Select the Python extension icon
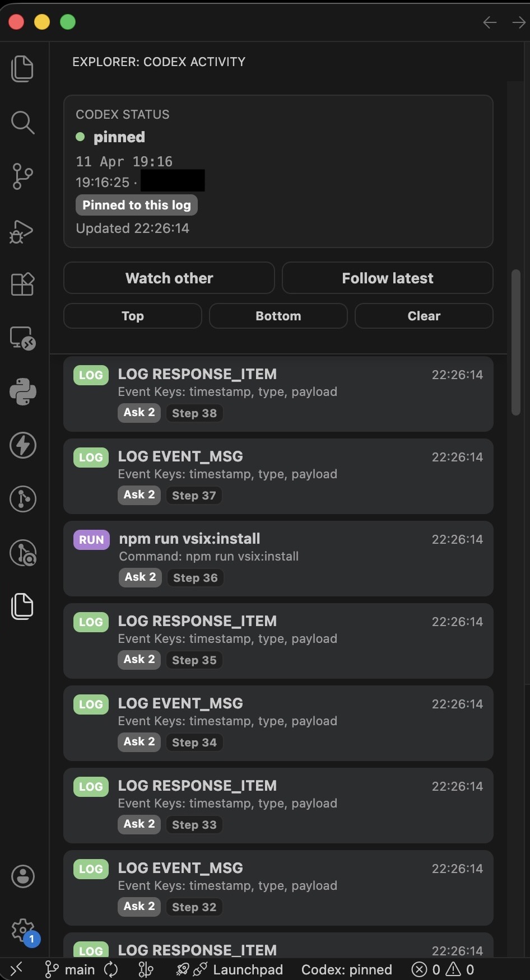The height and width of the screenshot is (980, 530). click(x=22, y=392)
